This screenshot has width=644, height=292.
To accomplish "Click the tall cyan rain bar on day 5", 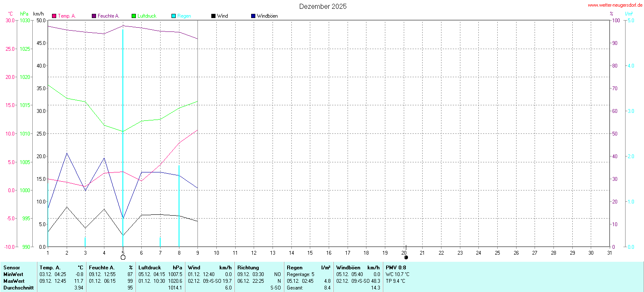I will coord(123,126).
